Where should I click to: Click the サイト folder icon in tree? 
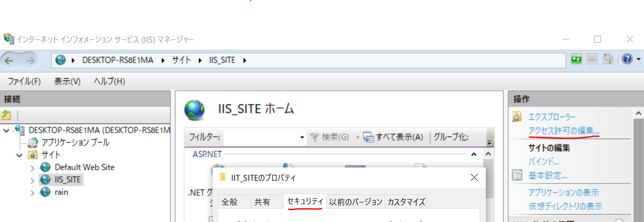pos(32,155)
